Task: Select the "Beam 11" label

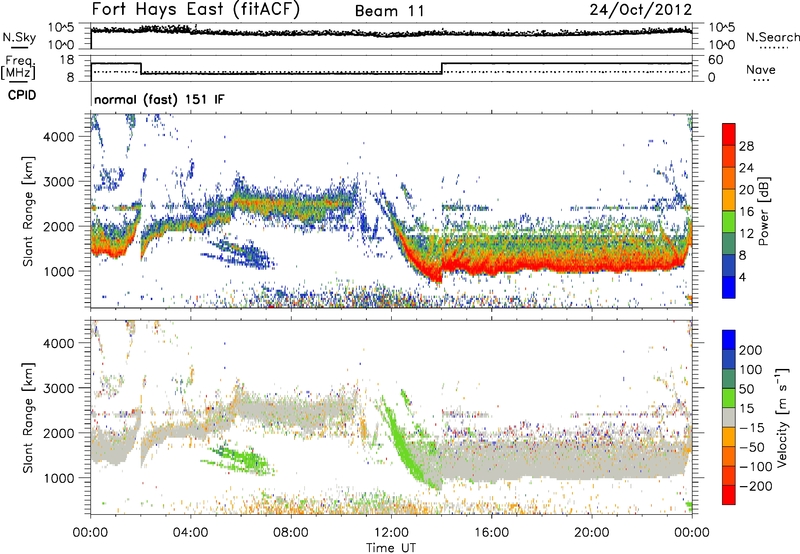Action: click(390, 11)
